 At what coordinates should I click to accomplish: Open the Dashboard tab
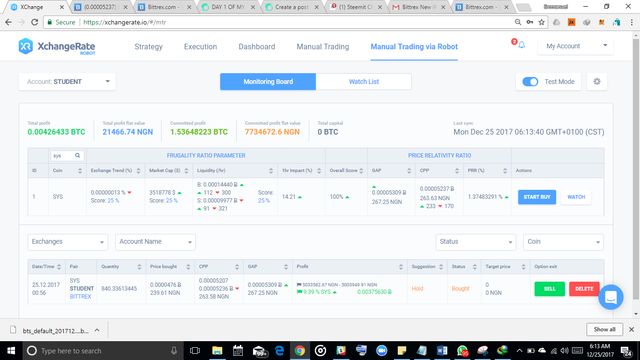pos(257,47)
